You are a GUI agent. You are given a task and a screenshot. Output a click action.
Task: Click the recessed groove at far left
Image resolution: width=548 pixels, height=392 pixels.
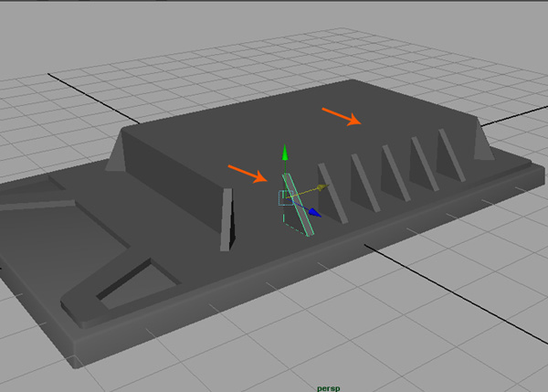[37, 203]
